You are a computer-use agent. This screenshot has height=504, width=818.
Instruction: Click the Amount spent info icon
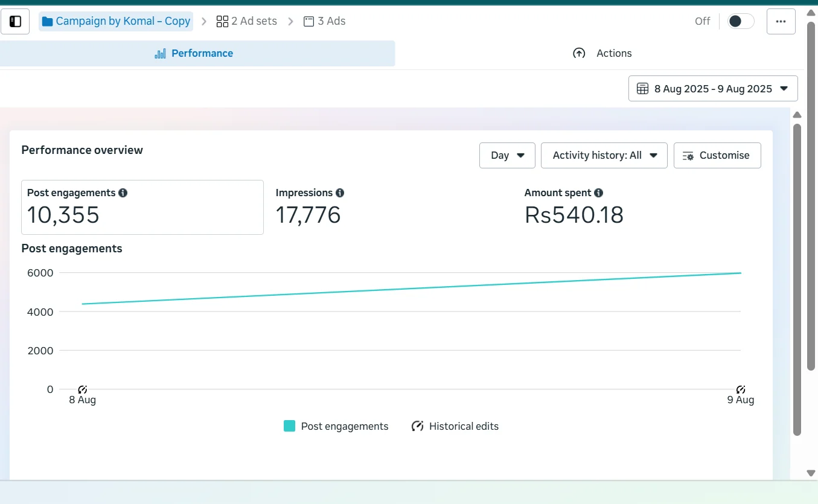click(x=598, y=193)
